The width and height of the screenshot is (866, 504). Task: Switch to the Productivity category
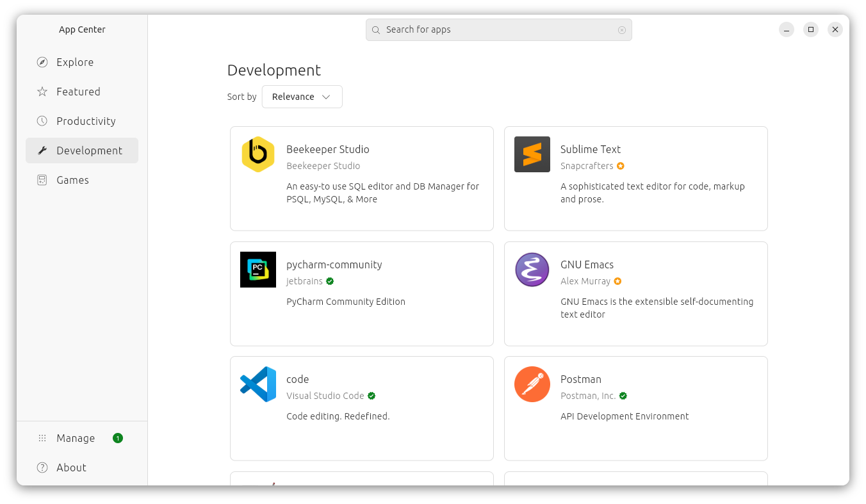pos(82,121)
